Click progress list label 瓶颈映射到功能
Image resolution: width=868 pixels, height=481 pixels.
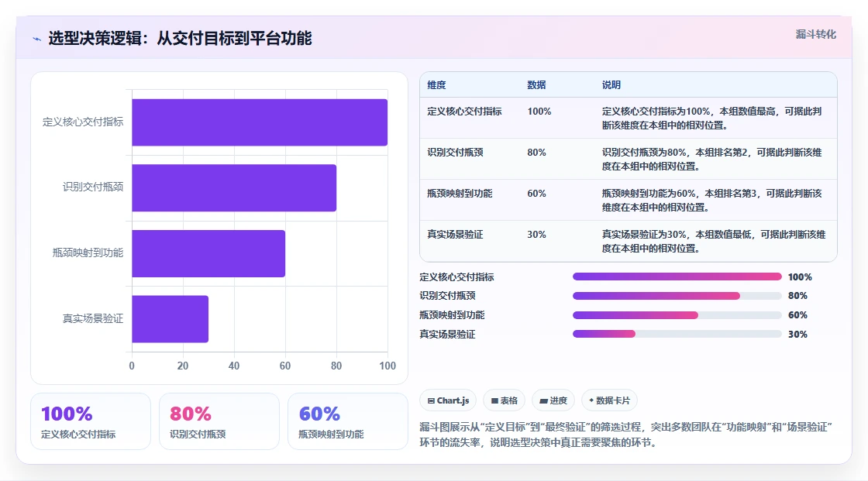coord(452,315)
